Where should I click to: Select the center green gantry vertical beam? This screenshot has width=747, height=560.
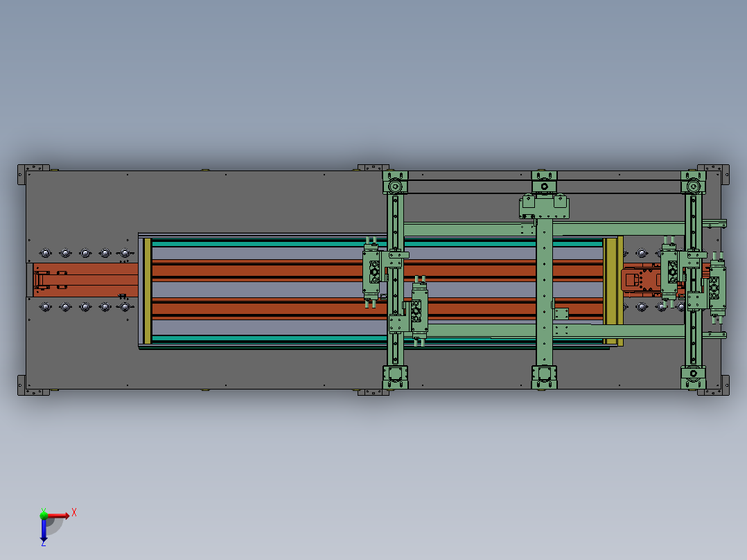click(x=544, y=292)
